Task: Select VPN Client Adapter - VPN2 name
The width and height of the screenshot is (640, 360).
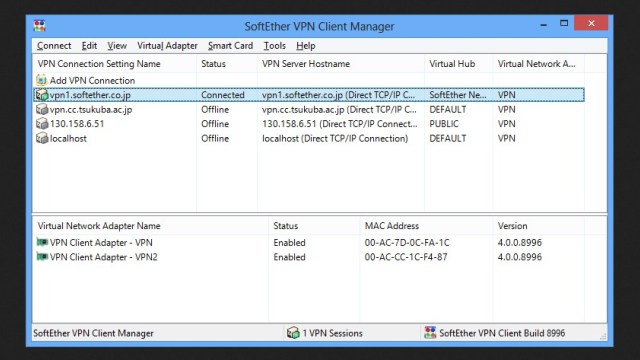Action: 104,257
